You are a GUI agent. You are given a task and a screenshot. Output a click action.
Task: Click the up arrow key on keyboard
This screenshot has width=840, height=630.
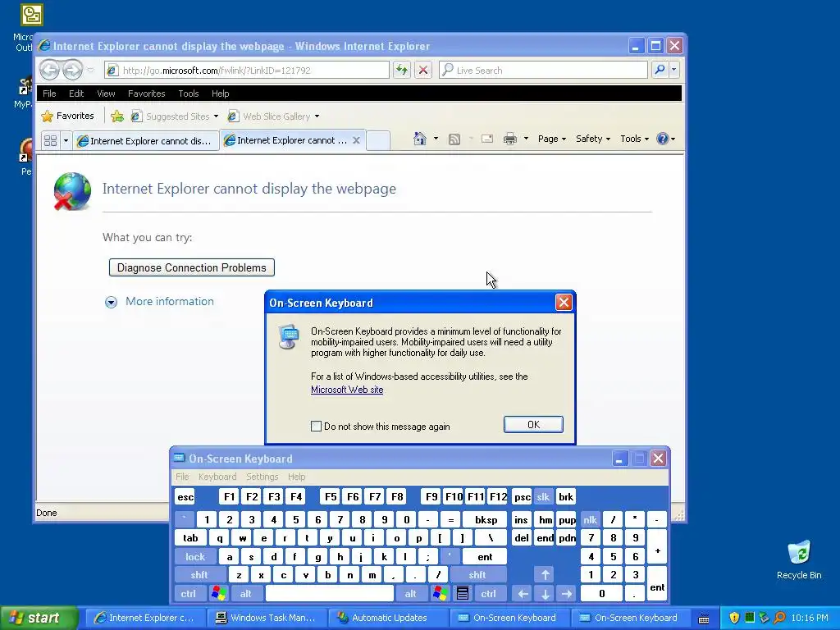[x=545, y=575]
